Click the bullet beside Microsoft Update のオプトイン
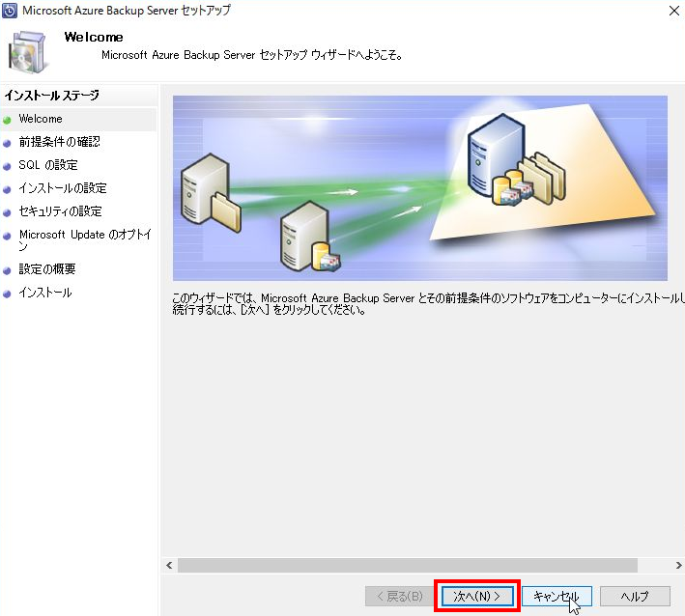This screenshot has width=685, height=616. coord(7,236)
